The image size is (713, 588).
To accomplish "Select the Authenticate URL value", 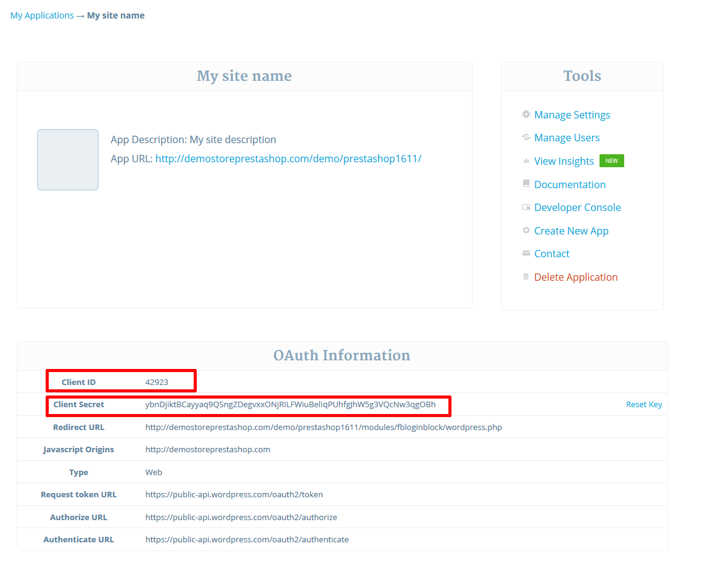I will pyautogui.click(x=247, y=539).
